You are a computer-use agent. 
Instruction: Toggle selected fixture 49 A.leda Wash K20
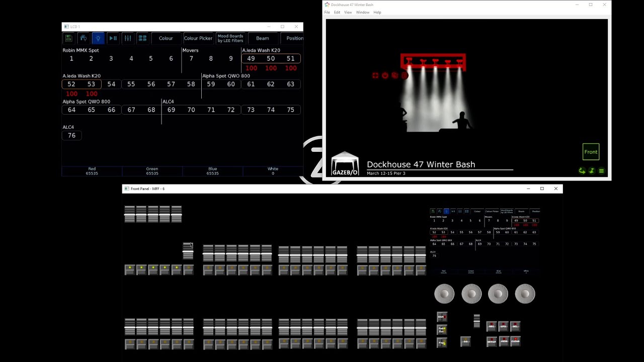click(251, 59)
